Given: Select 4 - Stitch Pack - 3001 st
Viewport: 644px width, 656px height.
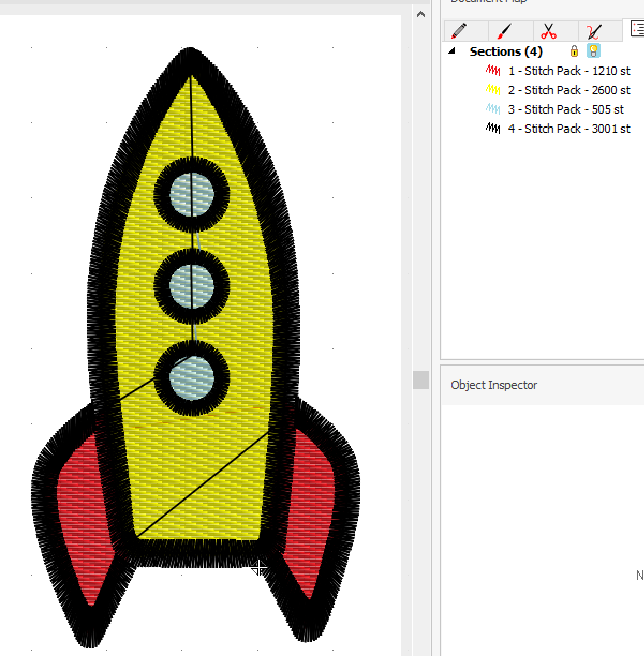Looking at the screenshot, I should pos(569,129).
